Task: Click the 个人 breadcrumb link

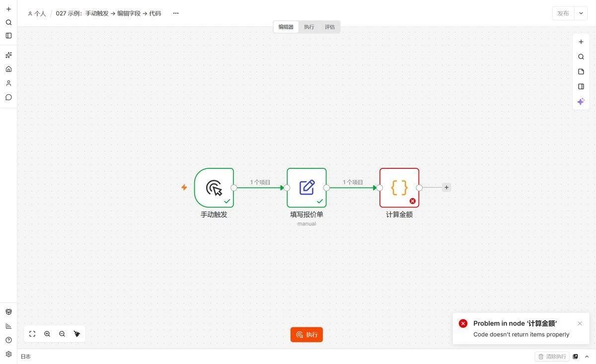Action: click(x=37, y=13)
